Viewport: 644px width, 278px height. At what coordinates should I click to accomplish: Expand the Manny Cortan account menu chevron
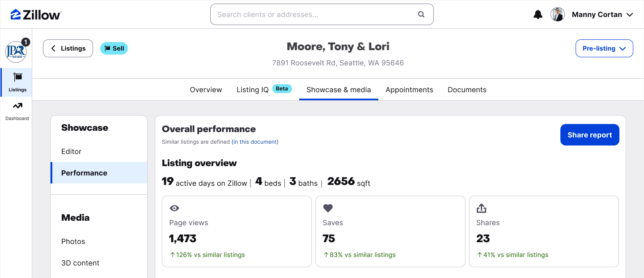pyautogui.click(x=630, y=15)
